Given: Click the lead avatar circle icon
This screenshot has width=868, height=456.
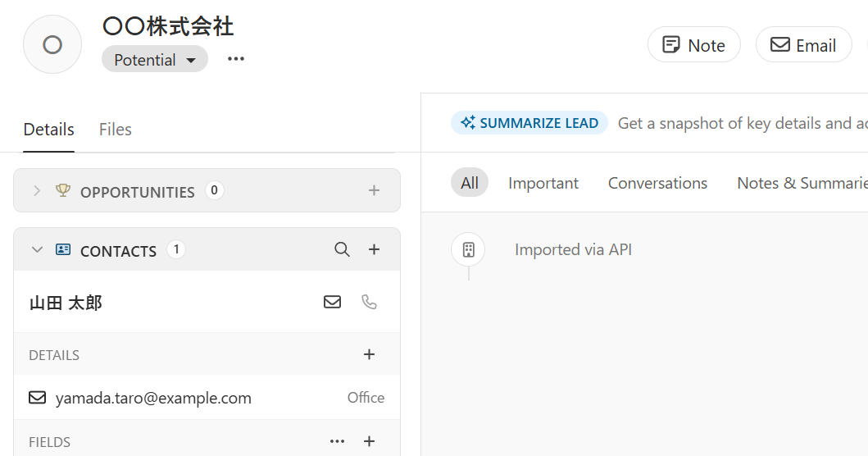Looking at the screenshot, I should tap(52, 44).
